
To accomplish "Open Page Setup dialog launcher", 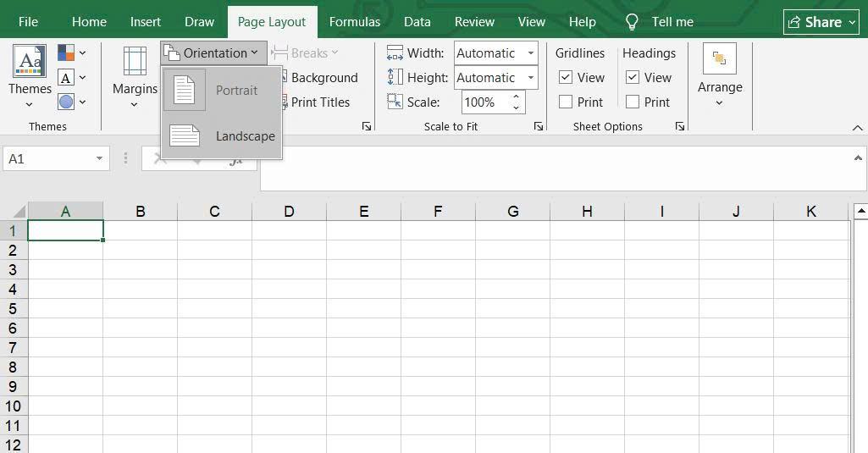I will [x=367, y=126].
